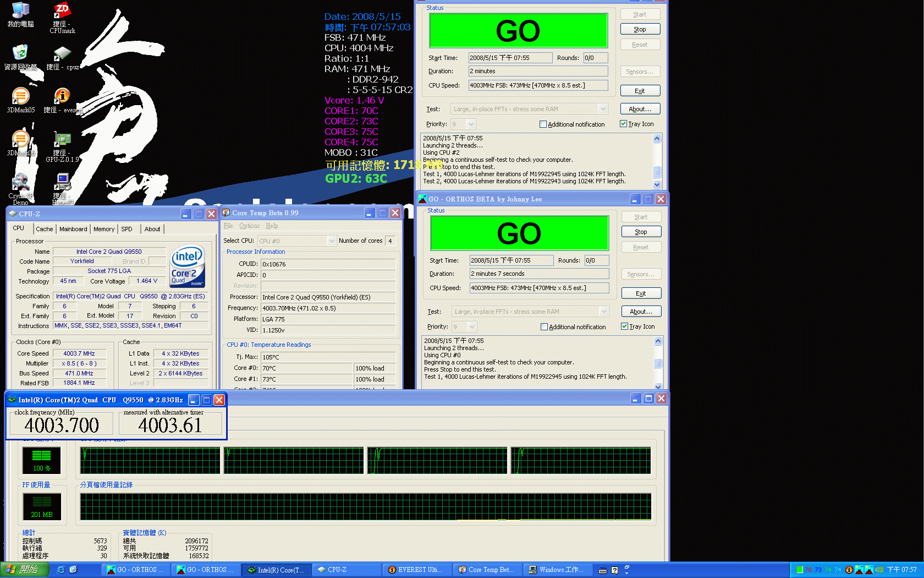Open the Select CPU dropdown in Core Temp
924x578 pixels.
pos(297,241)
